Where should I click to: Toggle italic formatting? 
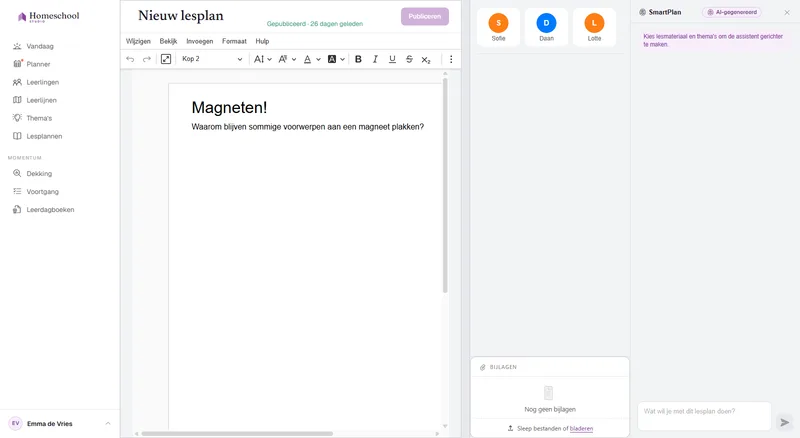point(375,59)
